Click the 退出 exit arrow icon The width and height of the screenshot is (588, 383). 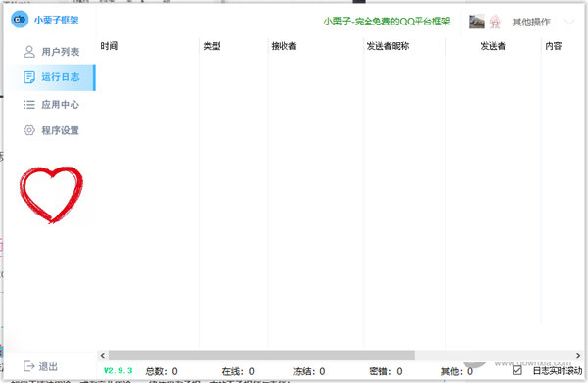pyautogui.click(x=28, y=366)
